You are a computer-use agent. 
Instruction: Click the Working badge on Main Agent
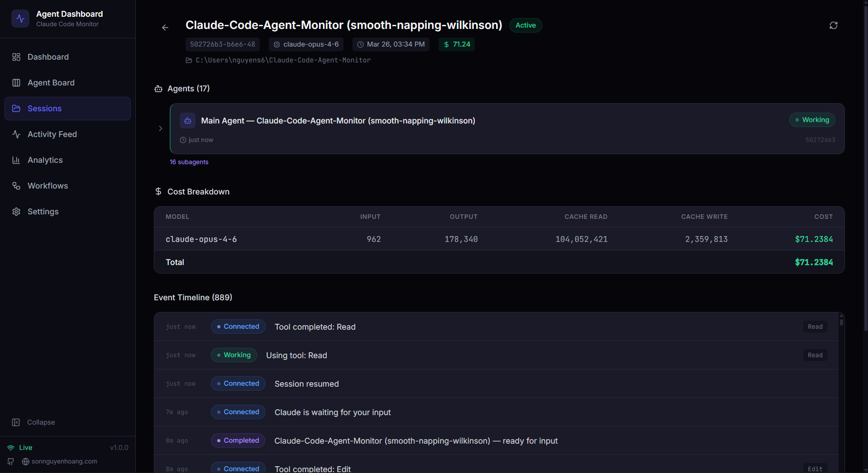click(x=812, y=120)
